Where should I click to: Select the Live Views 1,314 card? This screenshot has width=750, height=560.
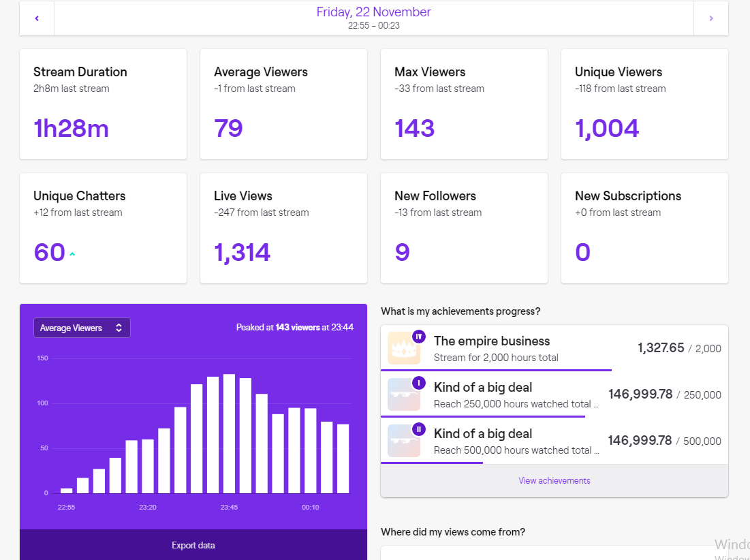coord(283,228)
